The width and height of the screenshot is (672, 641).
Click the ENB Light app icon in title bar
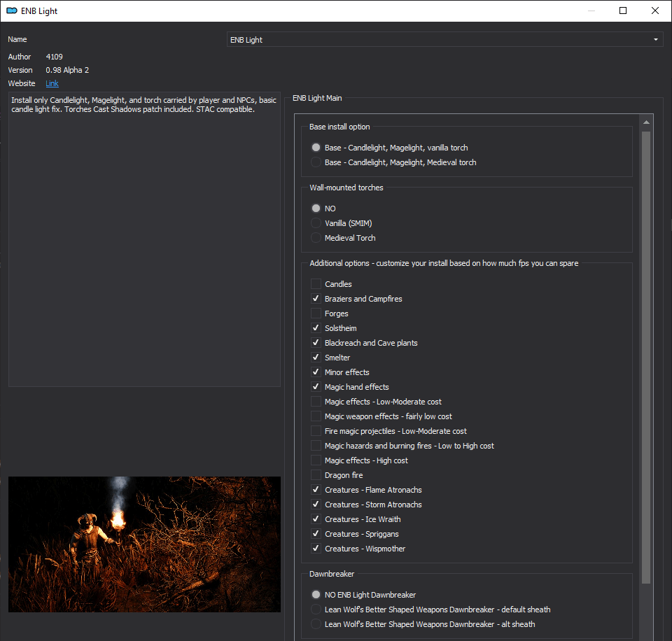[x=12, y=10]
